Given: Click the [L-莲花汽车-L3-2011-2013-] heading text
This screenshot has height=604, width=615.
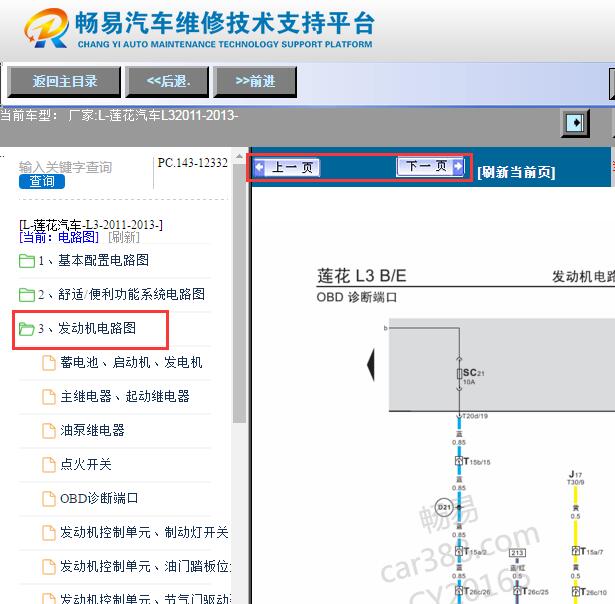Looking at the screenshot, I should tap(91, 225).
